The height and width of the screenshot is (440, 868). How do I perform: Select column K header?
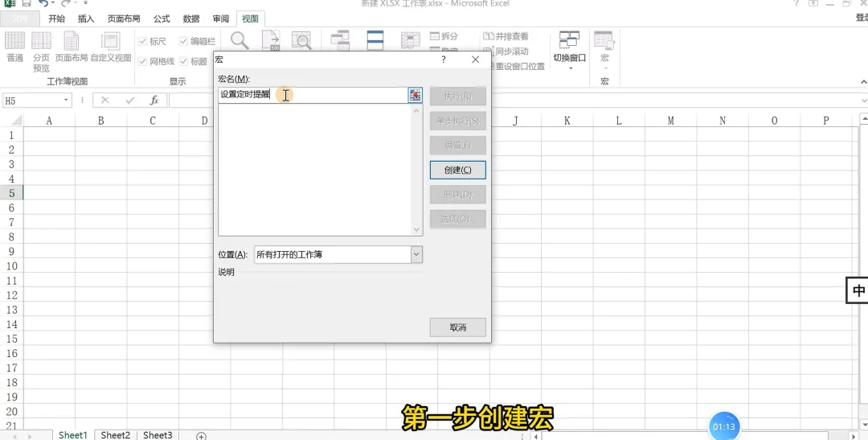(567, 120)
